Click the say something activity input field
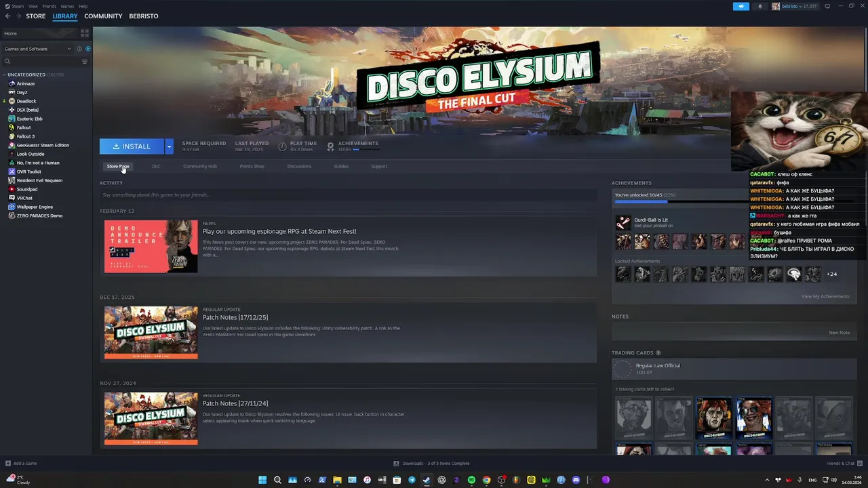Image resolution: width=868 pixels, height=488 pixels. [348, 195]
